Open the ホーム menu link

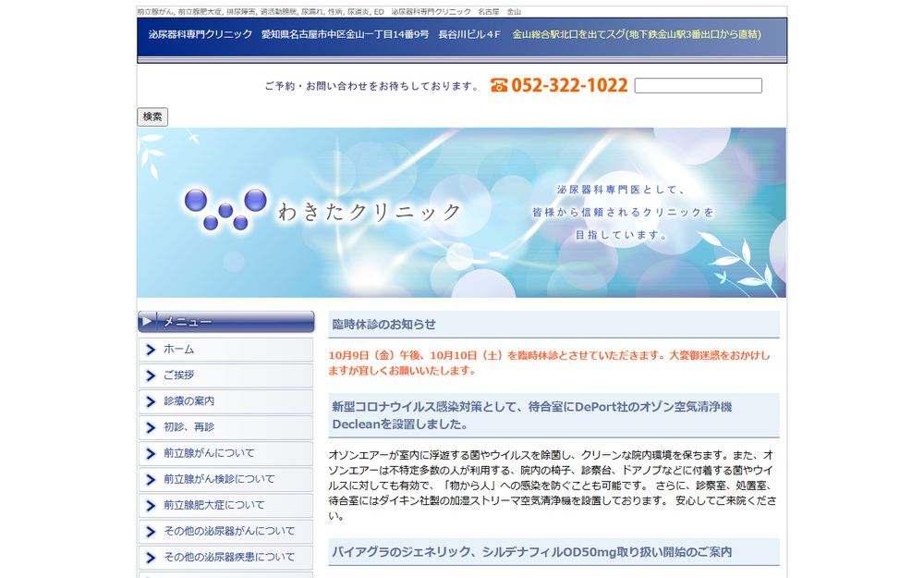click(225, 350)
